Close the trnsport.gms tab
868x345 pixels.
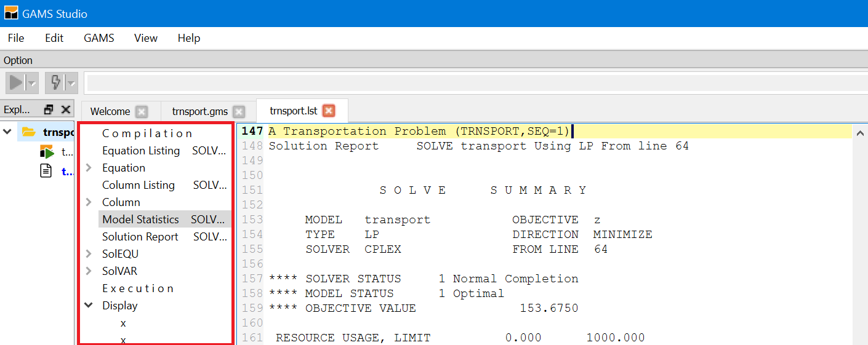pyautogui.click(x=239, y=111)
